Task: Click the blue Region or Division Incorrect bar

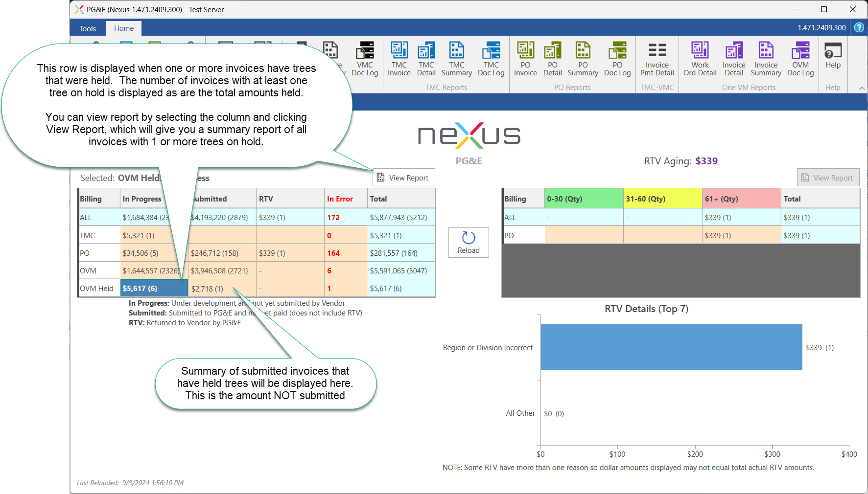Action: point(671,347)
